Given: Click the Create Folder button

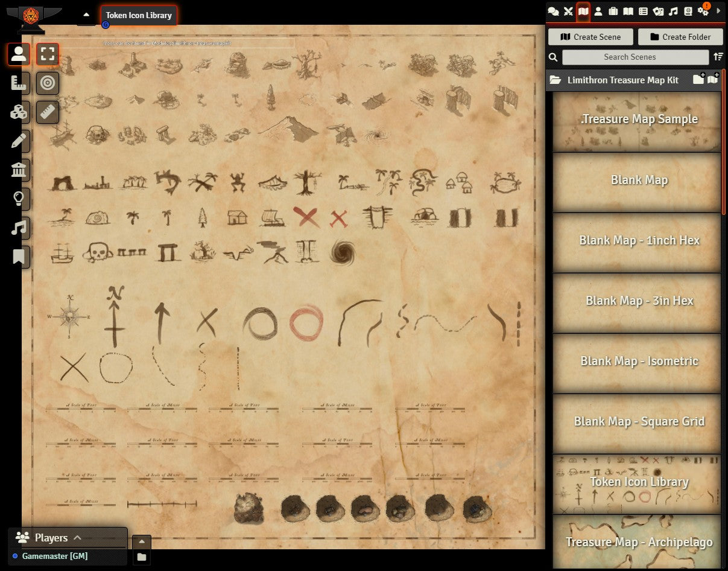Looking at the screenshot, I should [680, 37].
